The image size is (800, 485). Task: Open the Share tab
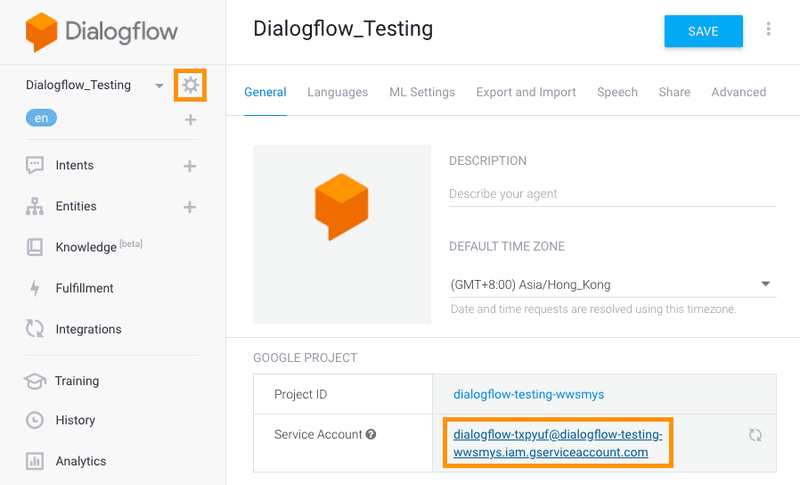coord(674,92)
